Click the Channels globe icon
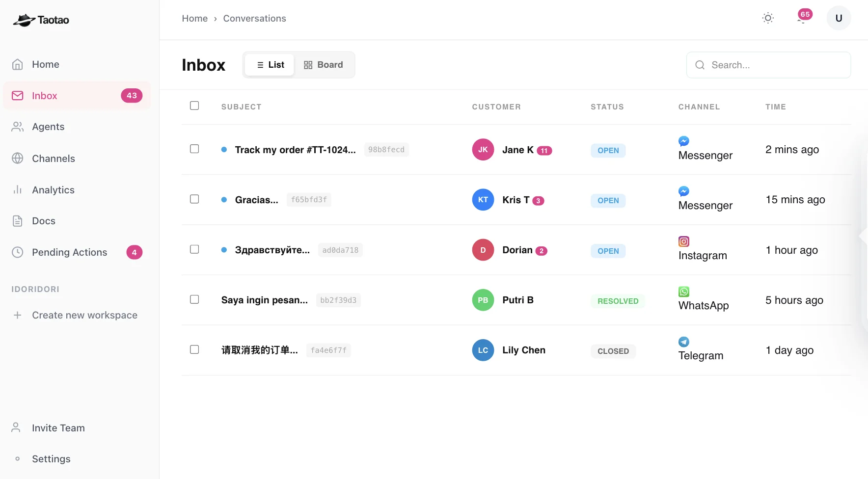This screenshot has width=868, height=479. tap(18, 158)
